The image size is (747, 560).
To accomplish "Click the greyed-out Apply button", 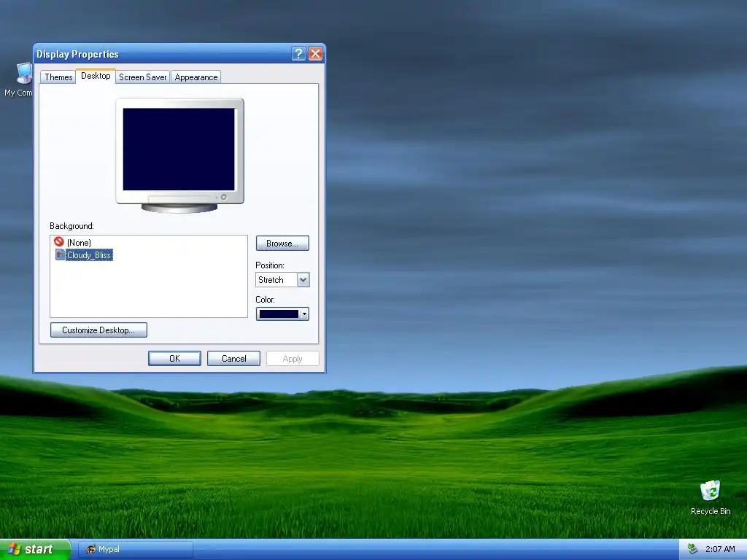I will click(x=293, y=359).
